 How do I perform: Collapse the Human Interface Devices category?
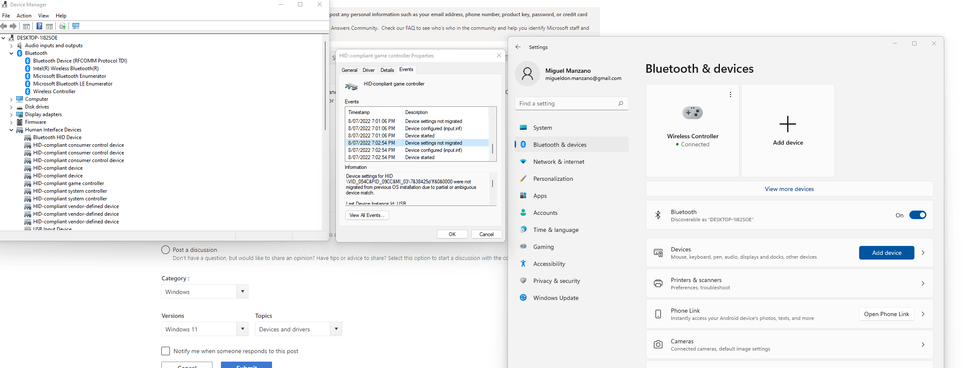tap(11, 130)
